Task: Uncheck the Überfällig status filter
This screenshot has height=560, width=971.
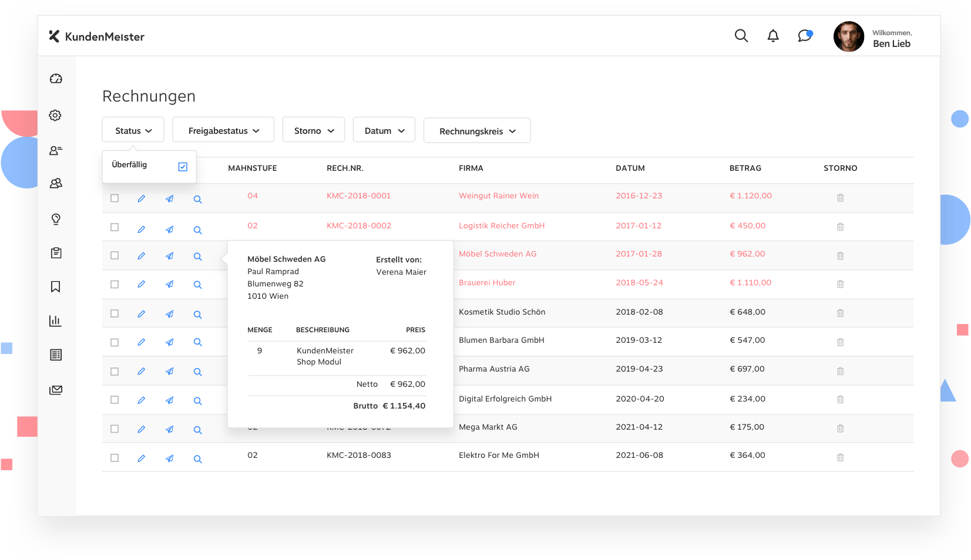Action: tap(183, 167)
